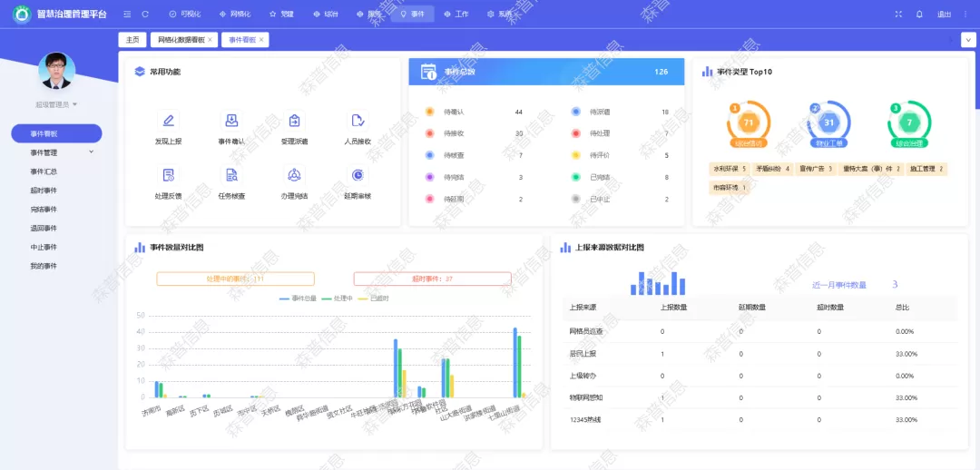Click the 物联网感知 row in source table
The height and width of the screenshot is (470, 980).
pyautogui.click(x=760, y=397)
